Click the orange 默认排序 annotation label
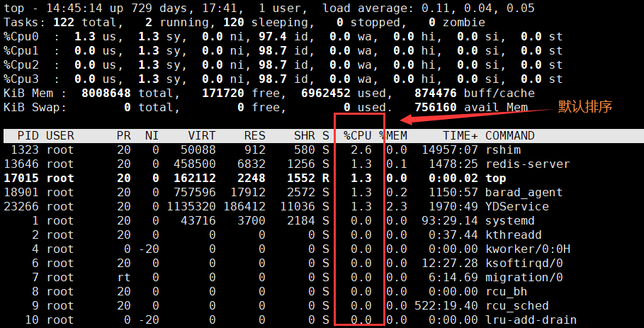This screenshot has width=644, height=328. [x=584, y=107]
